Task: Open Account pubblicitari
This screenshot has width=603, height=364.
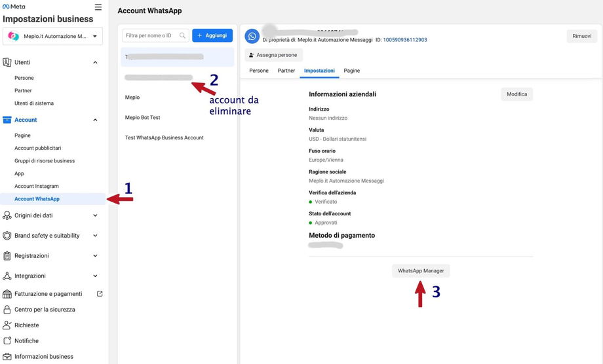Action: [x=38, y=148]
